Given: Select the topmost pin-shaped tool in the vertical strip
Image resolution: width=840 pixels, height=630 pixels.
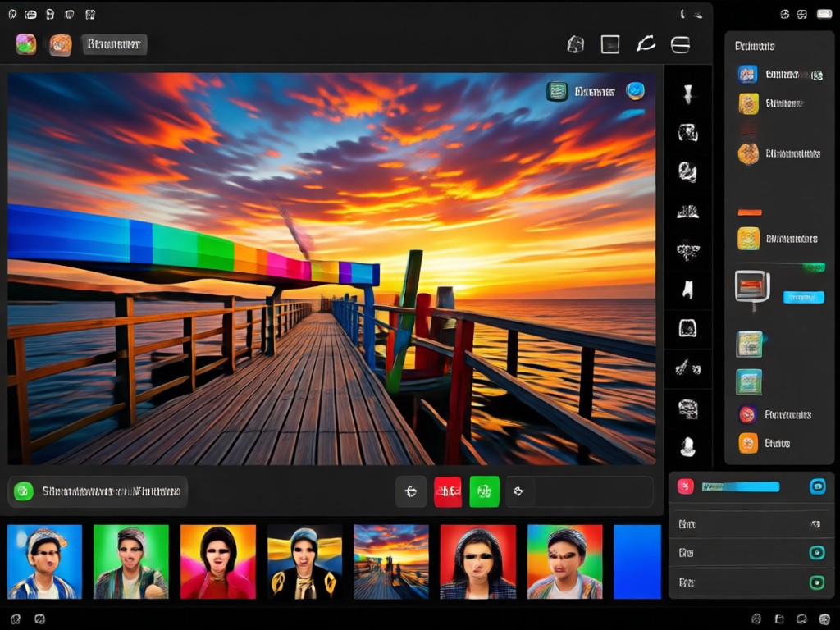Looking at the screenshot, I should click(688, 94).
